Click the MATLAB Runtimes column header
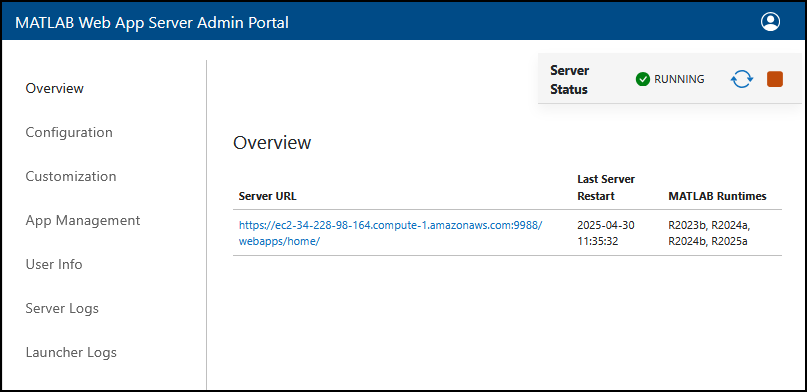Viewport: 807px width, 392px height. [717, 196]
